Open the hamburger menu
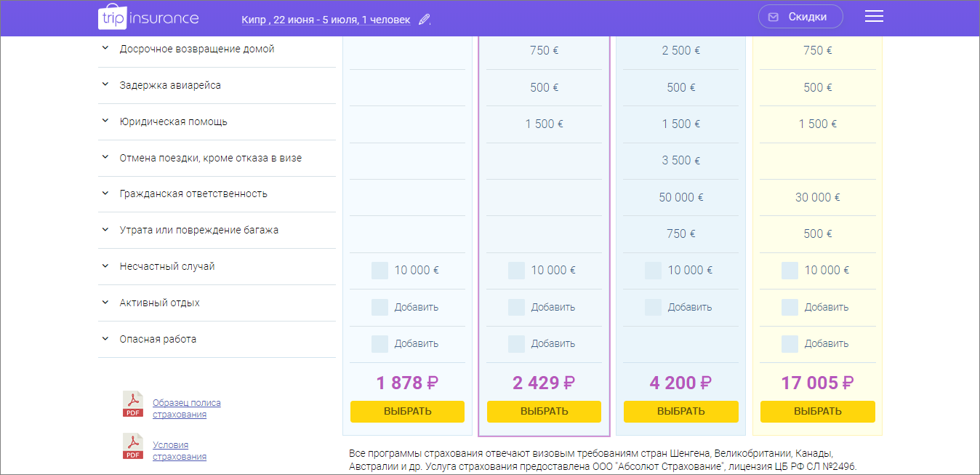Viewport: 980px width, 475px height. (x=874, y=17)
